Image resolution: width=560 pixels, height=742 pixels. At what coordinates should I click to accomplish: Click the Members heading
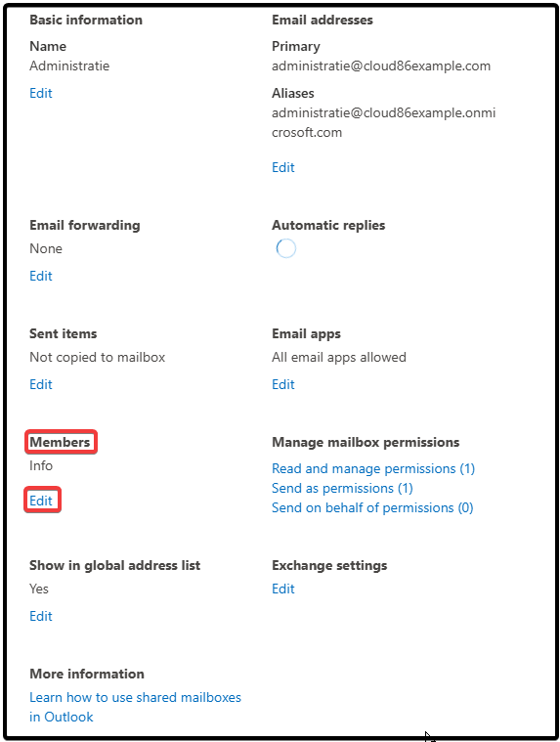[x=60, y=442]
